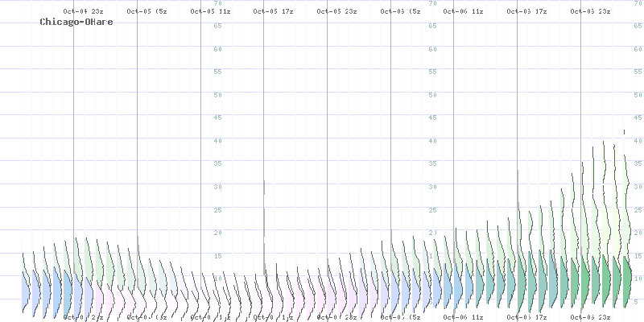Select the top Oct-05 05z time label
The height and width of the screenshot is (322, 644).
click(x=147, y=11)
